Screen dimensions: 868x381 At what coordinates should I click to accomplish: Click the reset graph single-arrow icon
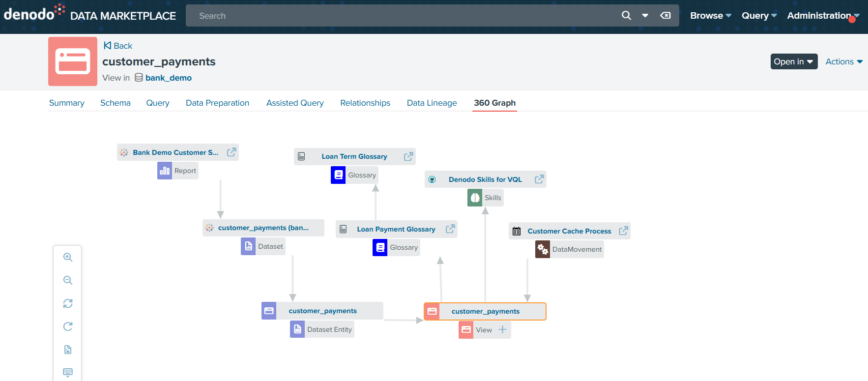(x=68, y=326)
